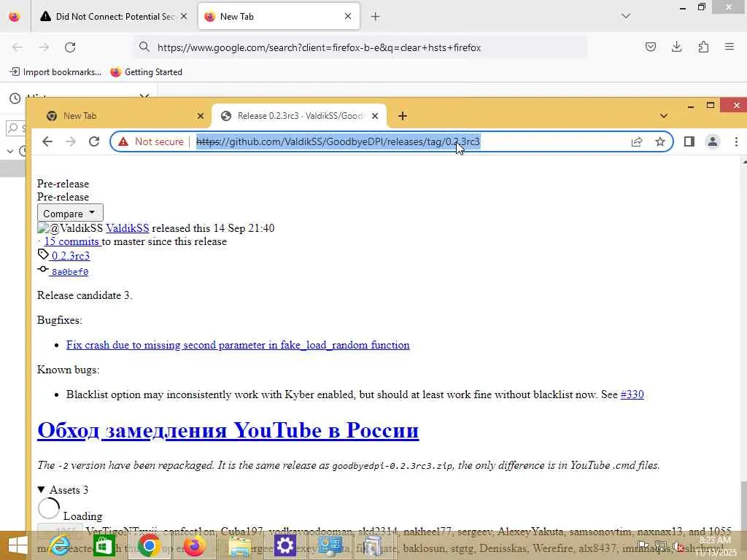Click the Firefox URL bar
Screen dimensions: 747x560
tap(360, 47)
